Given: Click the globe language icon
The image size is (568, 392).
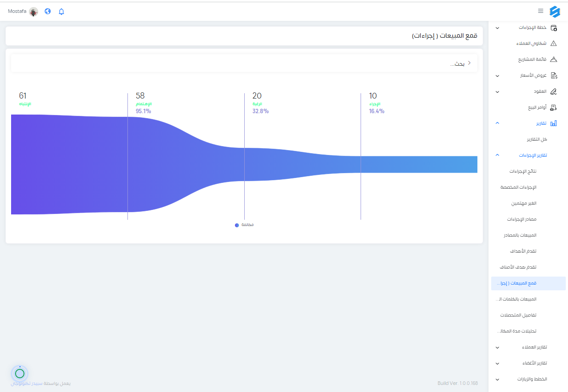Looking at the screenshot, I should pos(48,11).
